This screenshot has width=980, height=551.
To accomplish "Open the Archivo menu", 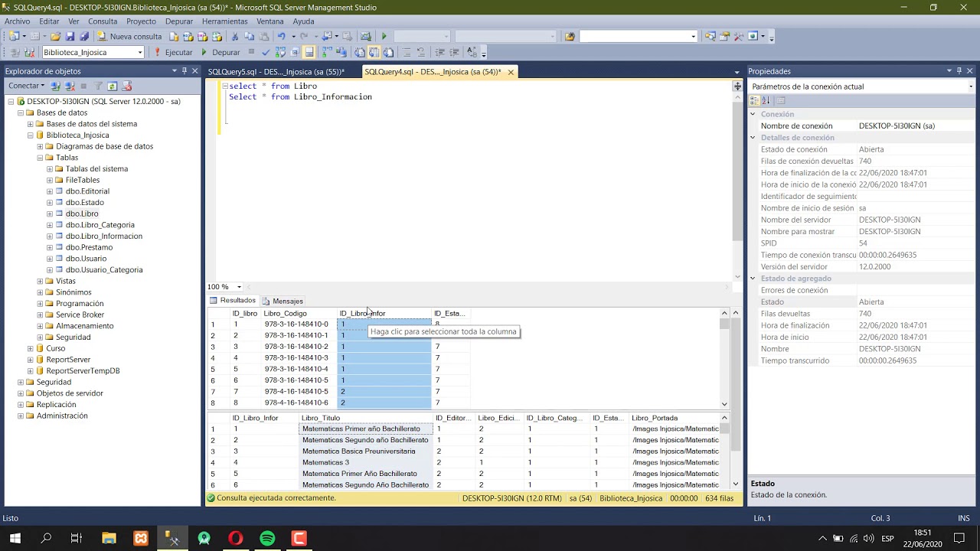I will point(18,21).
